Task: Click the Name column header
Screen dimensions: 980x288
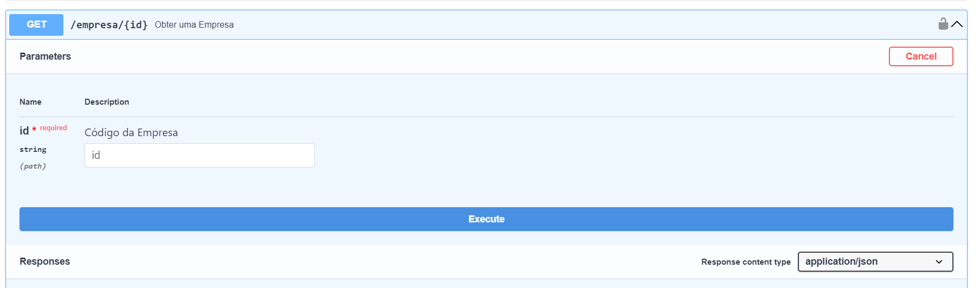Action: click(x=30, y=102)
